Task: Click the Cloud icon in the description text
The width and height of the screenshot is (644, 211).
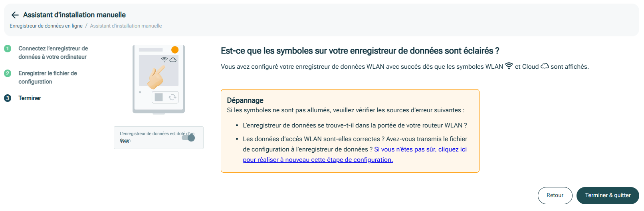Action: pos(545,66)
